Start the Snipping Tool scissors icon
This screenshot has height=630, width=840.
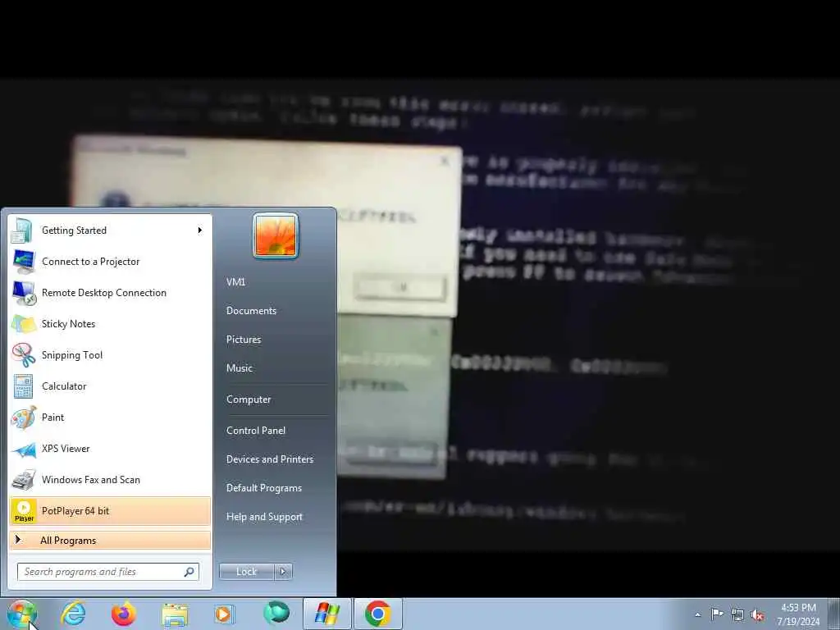click(x=24, y=355)
